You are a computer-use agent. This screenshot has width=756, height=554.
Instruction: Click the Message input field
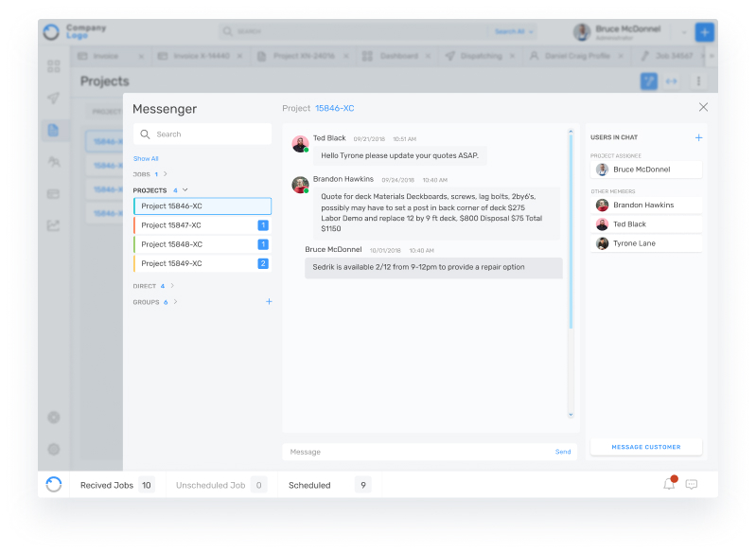click(x=416, y=452)
